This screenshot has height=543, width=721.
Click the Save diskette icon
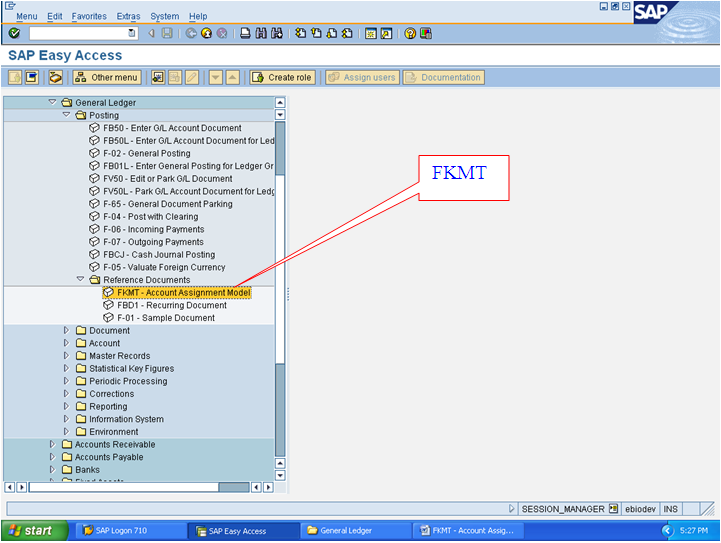point(167,33)
